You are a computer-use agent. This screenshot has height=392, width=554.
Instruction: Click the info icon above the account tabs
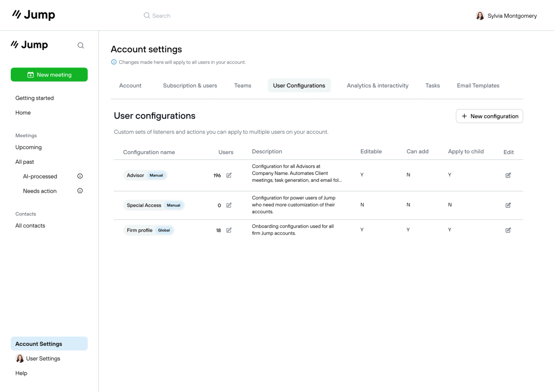coord(114,62)
